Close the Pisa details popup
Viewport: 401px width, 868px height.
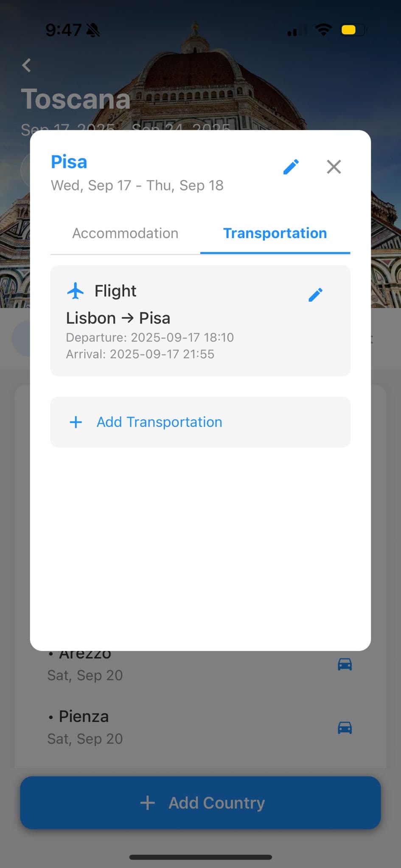click(x=334, y=167)
